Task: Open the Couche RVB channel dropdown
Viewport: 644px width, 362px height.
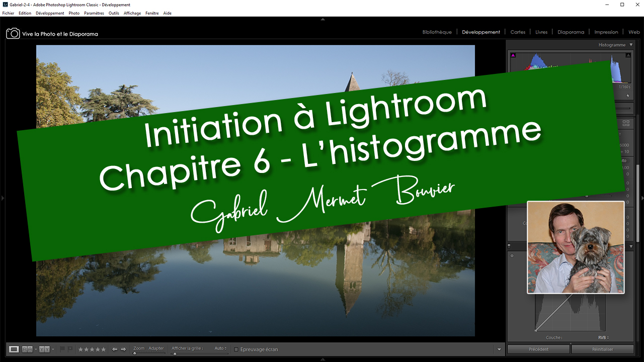Action: pyautogui.click(x=603, y=338)
